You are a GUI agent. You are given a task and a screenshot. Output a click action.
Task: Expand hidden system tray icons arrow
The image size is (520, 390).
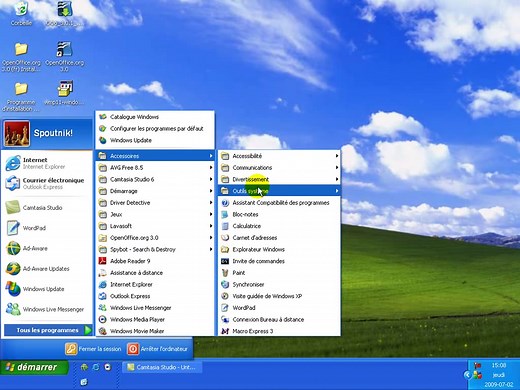coord(467,375)
